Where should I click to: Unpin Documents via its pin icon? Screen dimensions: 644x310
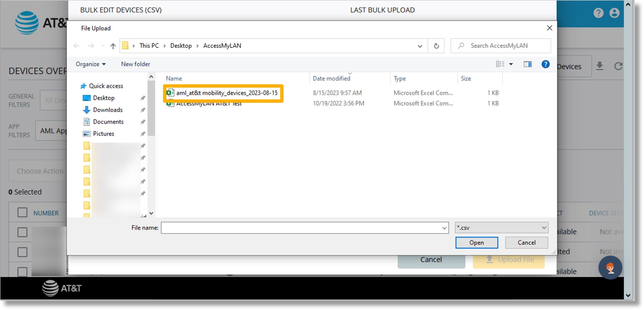tap(143, 122)
